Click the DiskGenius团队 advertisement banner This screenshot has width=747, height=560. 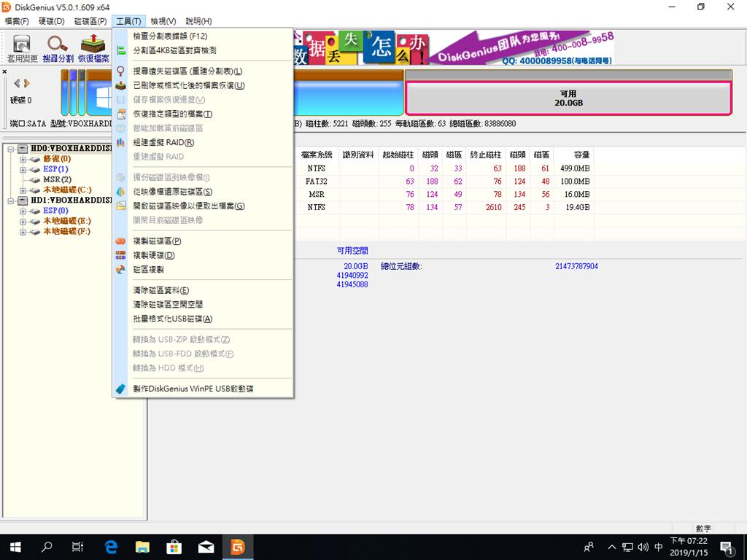[453, 47]
